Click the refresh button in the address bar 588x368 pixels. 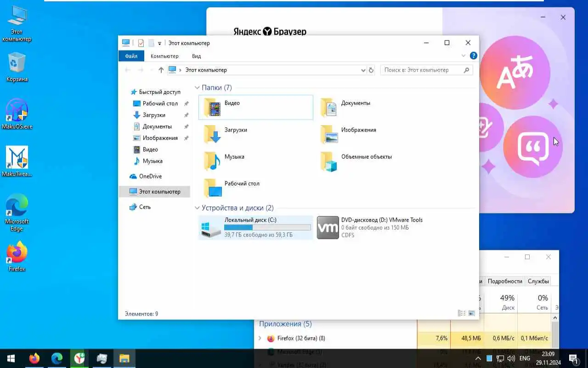click(372, 70)
